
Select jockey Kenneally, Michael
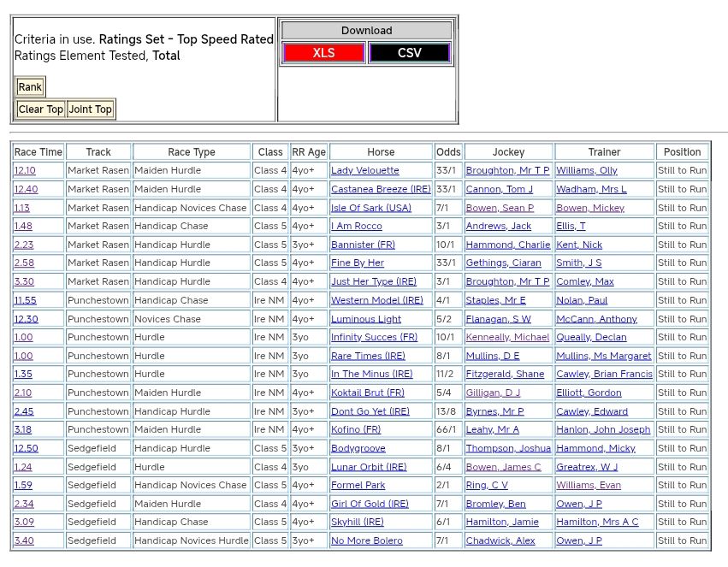(507, 338)
